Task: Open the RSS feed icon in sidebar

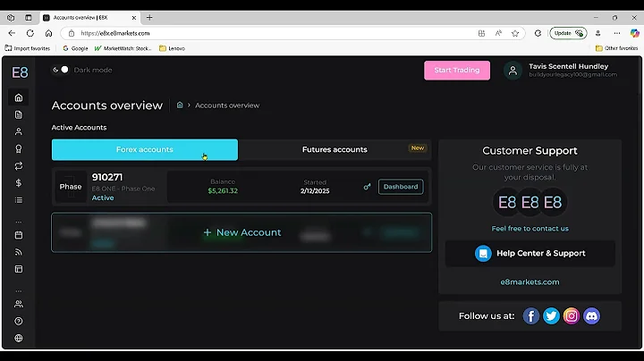Action: pos(19,252)
